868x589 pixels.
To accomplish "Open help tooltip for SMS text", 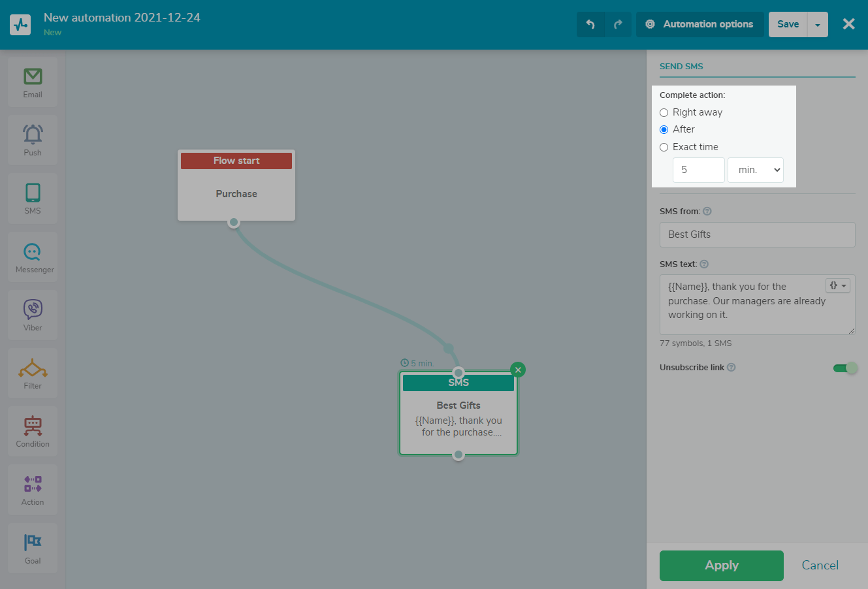I will (704, 264).
